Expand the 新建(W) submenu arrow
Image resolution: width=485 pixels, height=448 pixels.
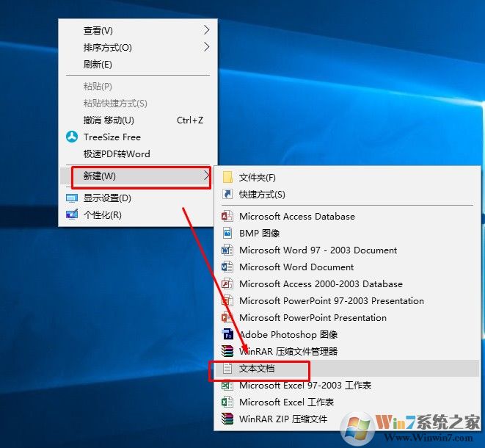207,176
